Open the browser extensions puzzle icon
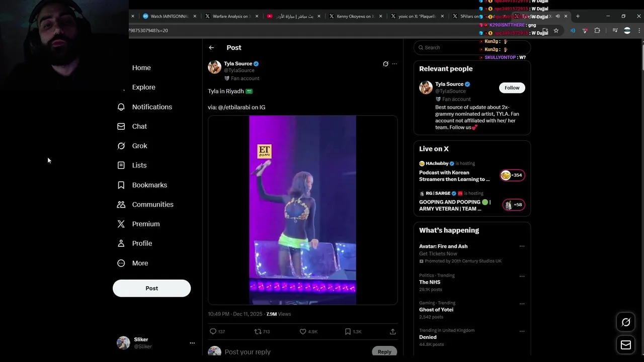Screen dimensions: 644x362 tap(597, 31)
